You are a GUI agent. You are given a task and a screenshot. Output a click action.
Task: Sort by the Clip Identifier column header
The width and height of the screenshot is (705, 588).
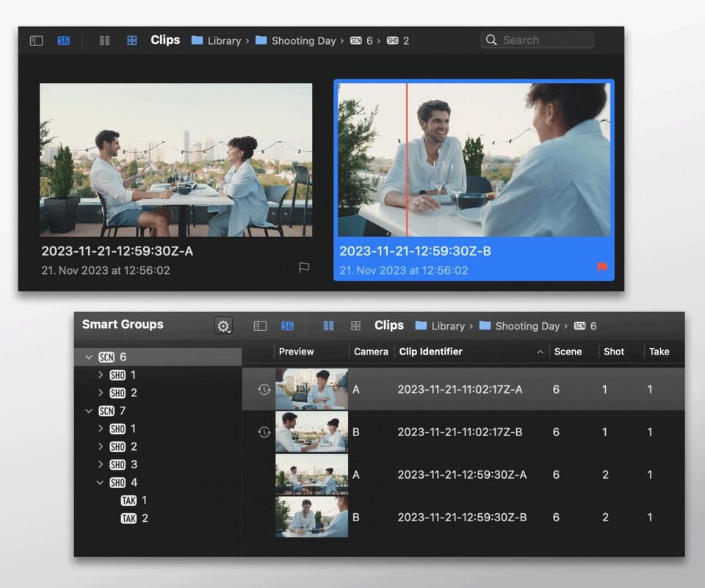430,352
